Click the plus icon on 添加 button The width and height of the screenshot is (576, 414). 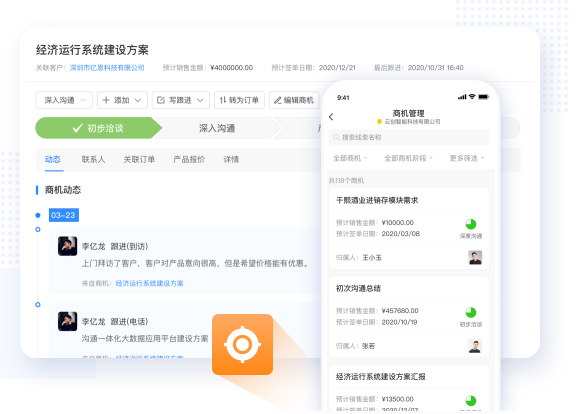pyautogui.click(x=106, y=100)
